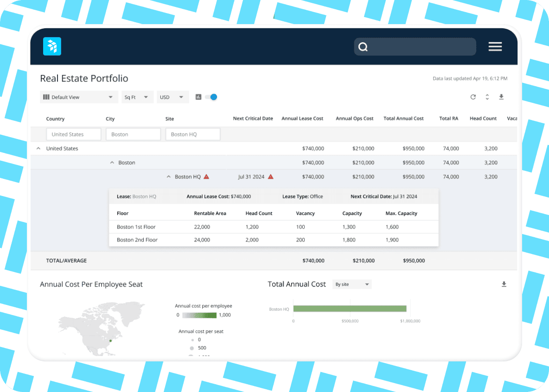Select the Boston 1st Floor row

click(136, 227)
